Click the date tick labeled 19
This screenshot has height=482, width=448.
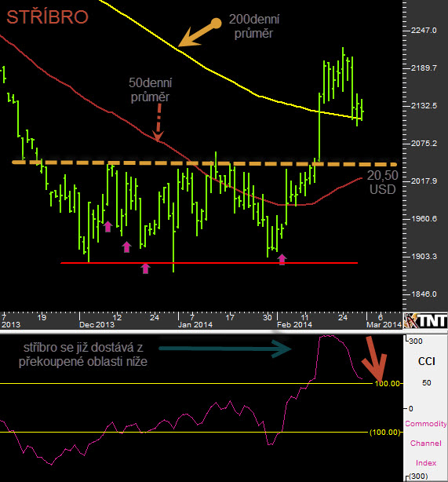[42, 317]
